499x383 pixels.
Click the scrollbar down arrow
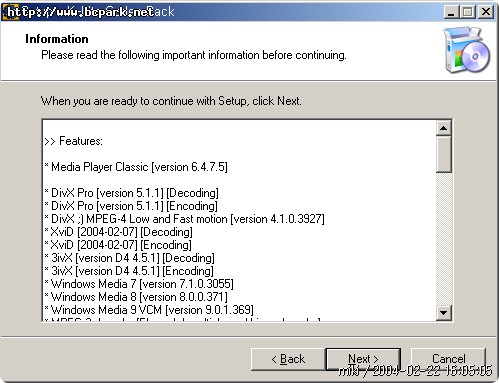click(444, 313)
